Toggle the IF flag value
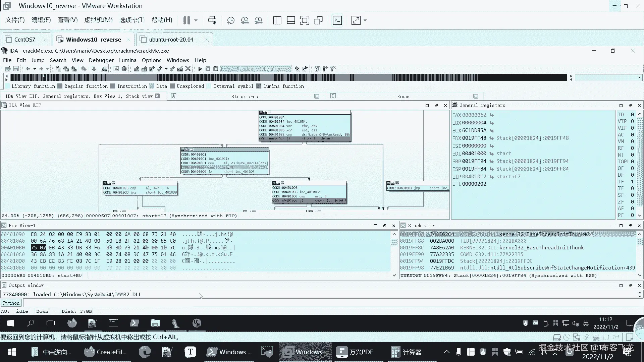Image resolution: width=644 pixels, height=362 pixels. pos(632,182)
